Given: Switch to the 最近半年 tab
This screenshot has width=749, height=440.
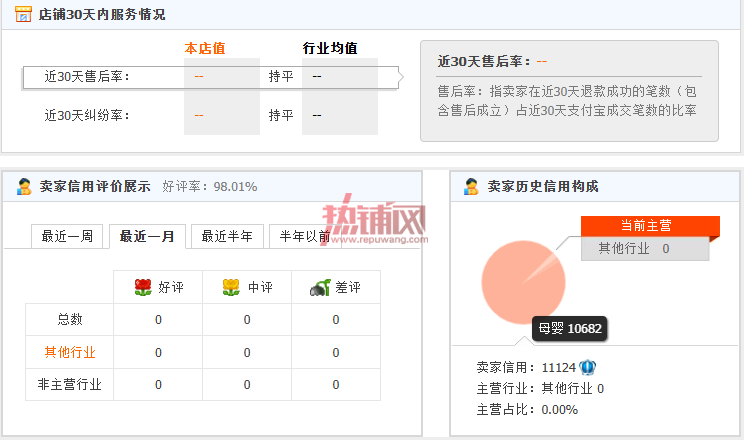Looking at the screenshot, I should 227,236.
